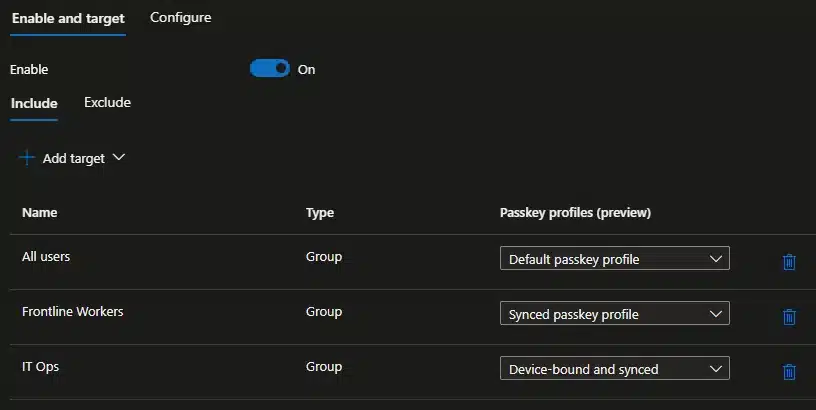Delete the All users target row
This screenshot has width=816, height=410.
point(788,262)
